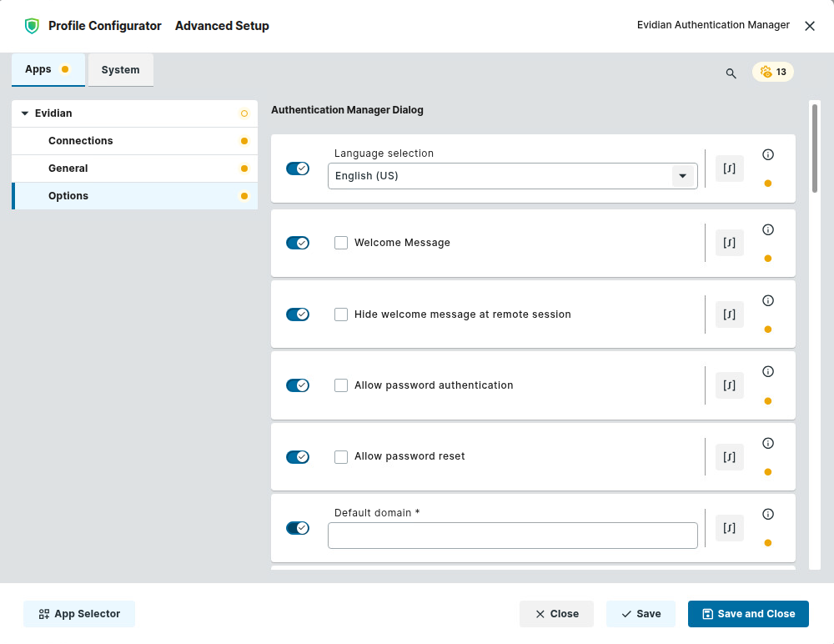Toggle the Allow password reset switch

(298, 456)
